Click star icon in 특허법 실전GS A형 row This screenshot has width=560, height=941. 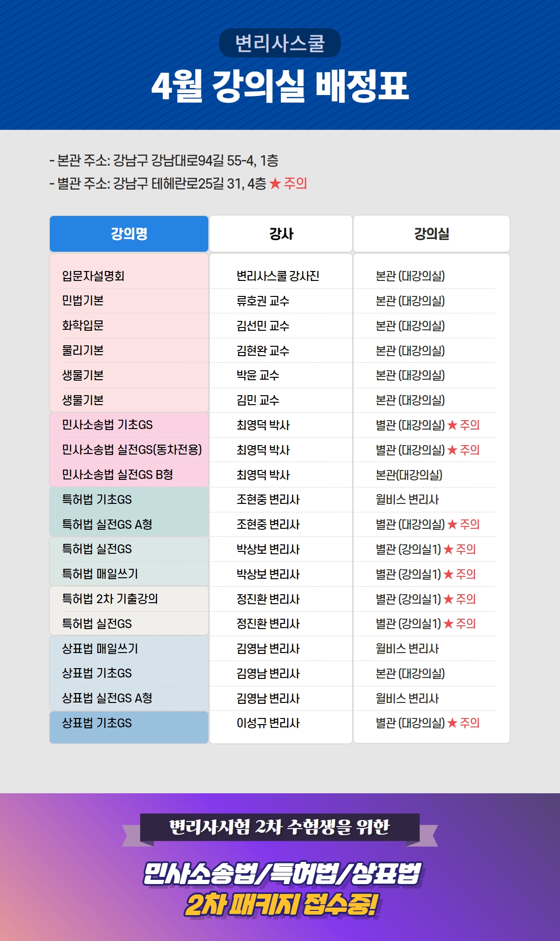(x=452, y=524)
